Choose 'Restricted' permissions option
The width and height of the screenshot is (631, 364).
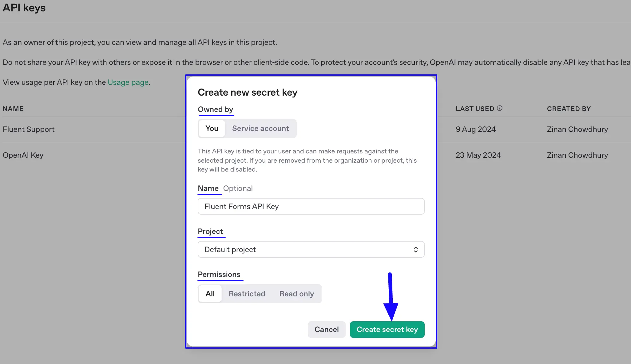tap(247, 294)
